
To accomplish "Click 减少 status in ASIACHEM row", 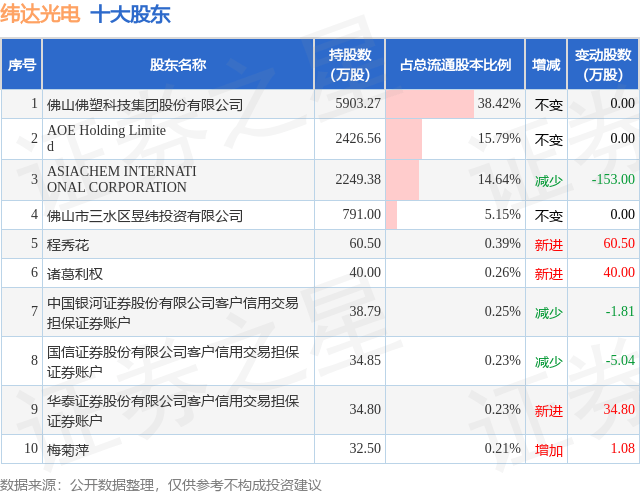I will click(x=549, y=180).
